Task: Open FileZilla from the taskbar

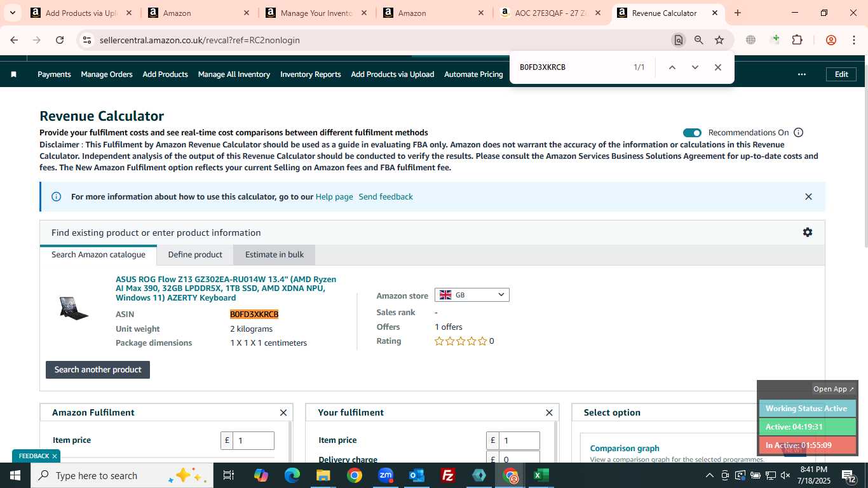Action: click(x=448, y=475)
